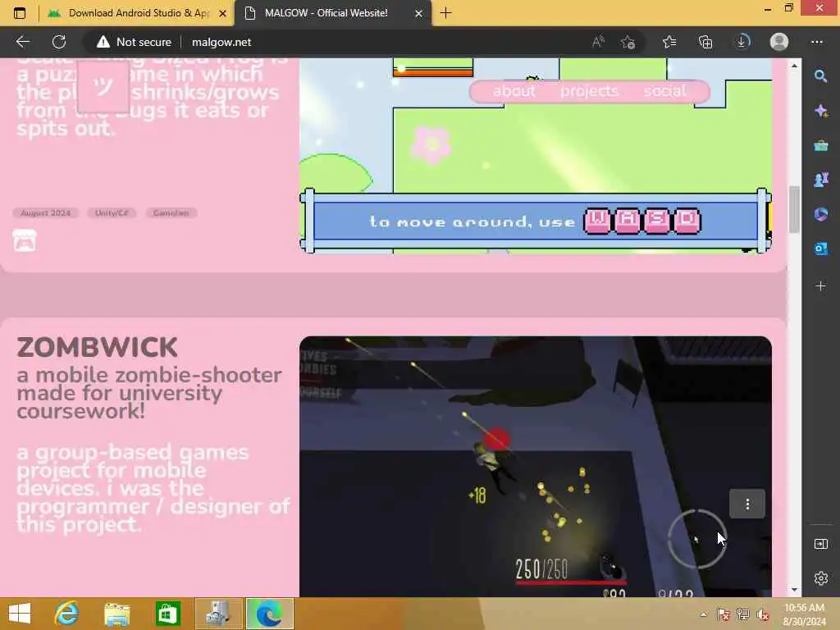Open sidebar settings gear
Image resolution: width=840 pixels, height=630 pixels.
click(x=820, y=578)
